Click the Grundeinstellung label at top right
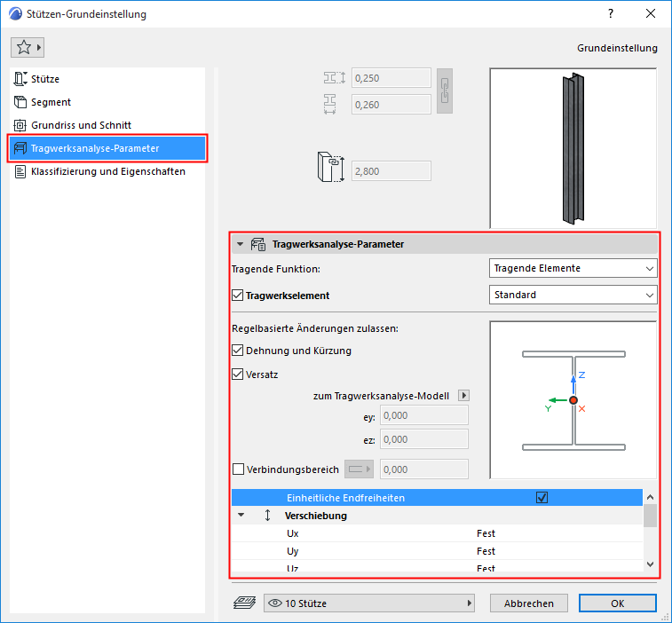 tap(617, 48)
